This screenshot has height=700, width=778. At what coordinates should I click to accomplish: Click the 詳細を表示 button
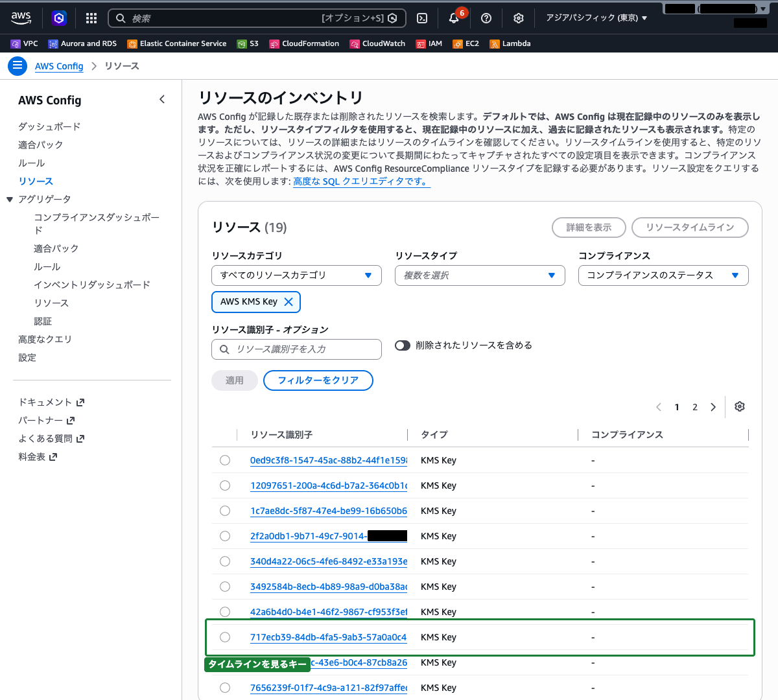tap(589, 227)
